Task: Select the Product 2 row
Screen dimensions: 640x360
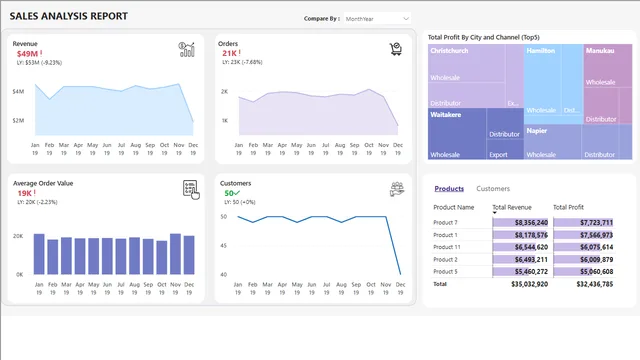Action: point(523,259)
